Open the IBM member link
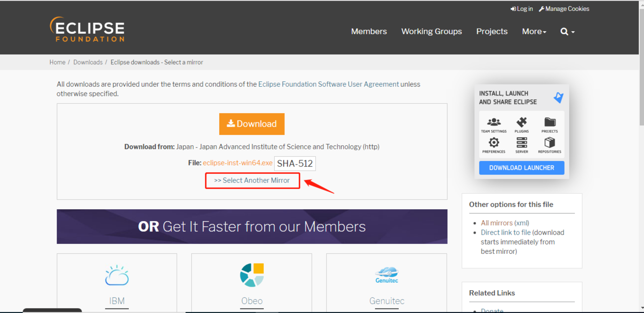 [x=117, y=301]
